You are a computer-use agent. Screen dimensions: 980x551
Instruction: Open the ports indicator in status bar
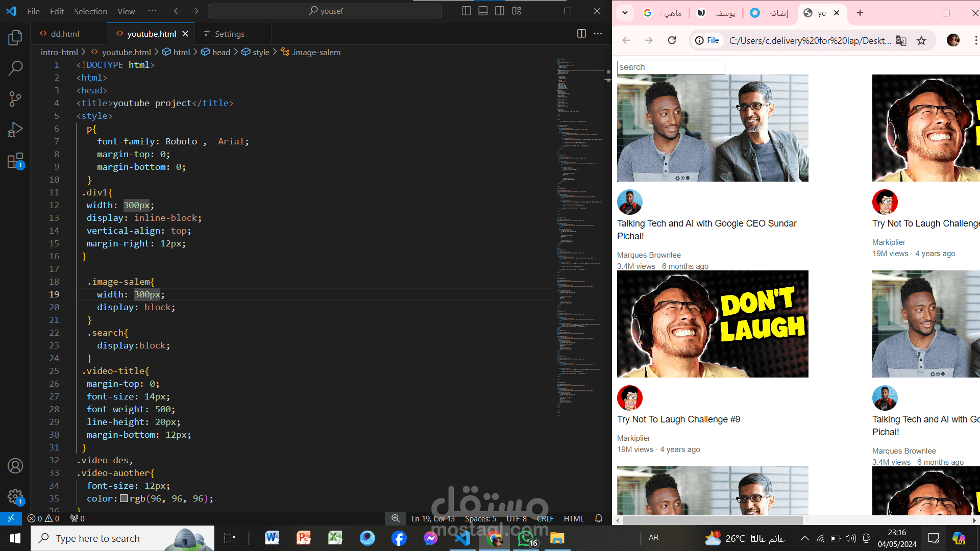78,518
